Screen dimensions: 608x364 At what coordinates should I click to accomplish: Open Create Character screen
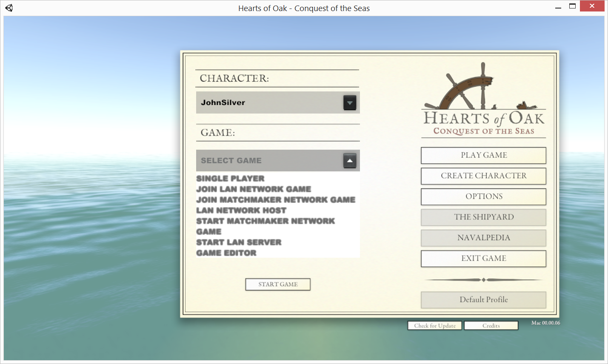483,176
